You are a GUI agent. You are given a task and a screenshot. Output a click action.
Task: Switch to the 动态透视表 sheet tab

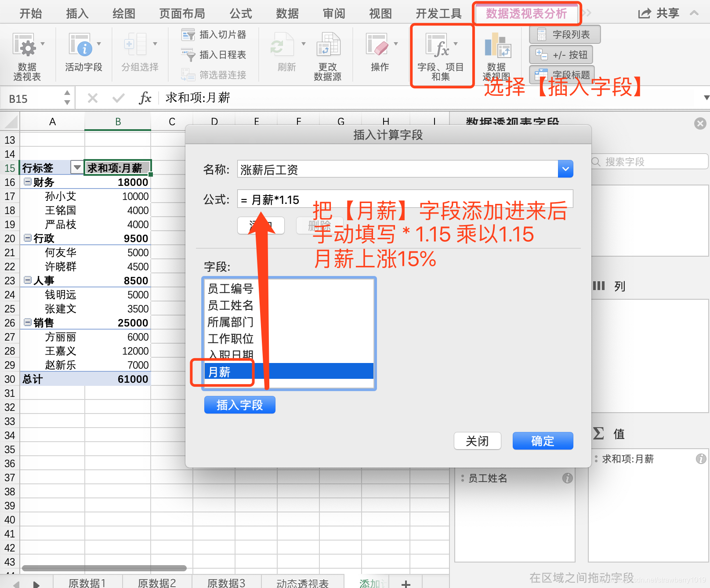pos(303,583)
